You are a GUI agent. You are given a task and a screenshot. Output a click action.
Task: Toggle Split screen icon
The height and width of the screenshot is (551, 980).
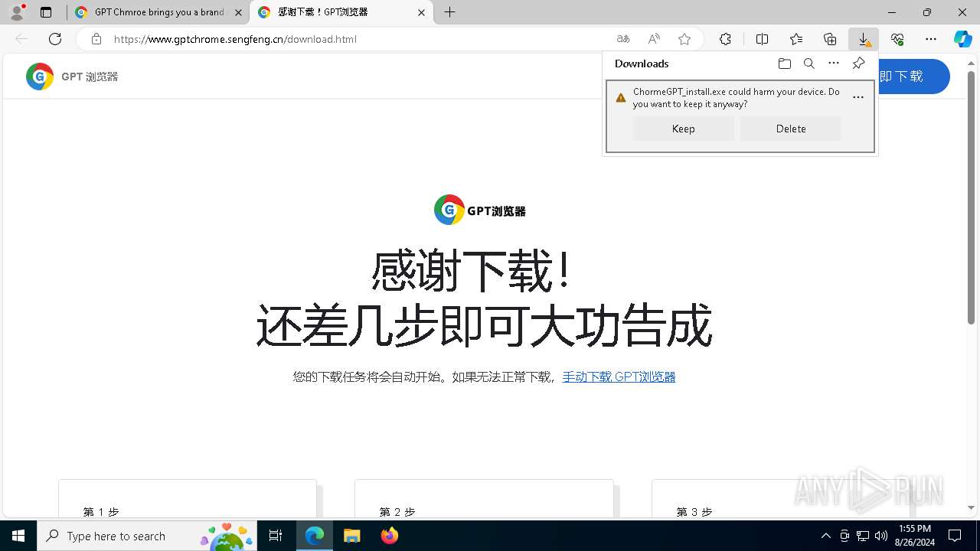762,39
